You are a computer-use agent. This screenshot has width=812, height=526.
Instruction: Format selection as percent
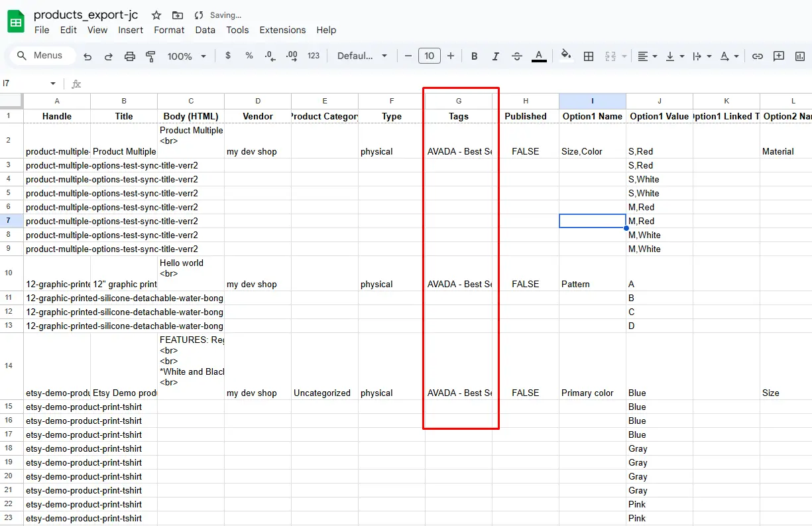[249, 56]
